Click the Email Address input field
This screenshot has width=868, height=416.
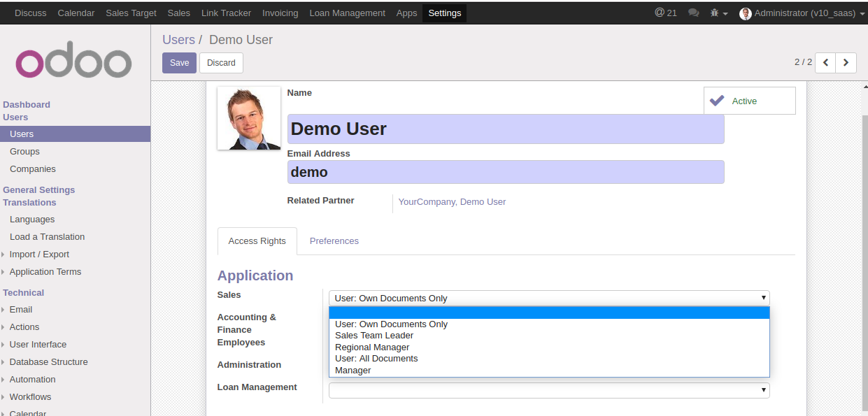505,172
